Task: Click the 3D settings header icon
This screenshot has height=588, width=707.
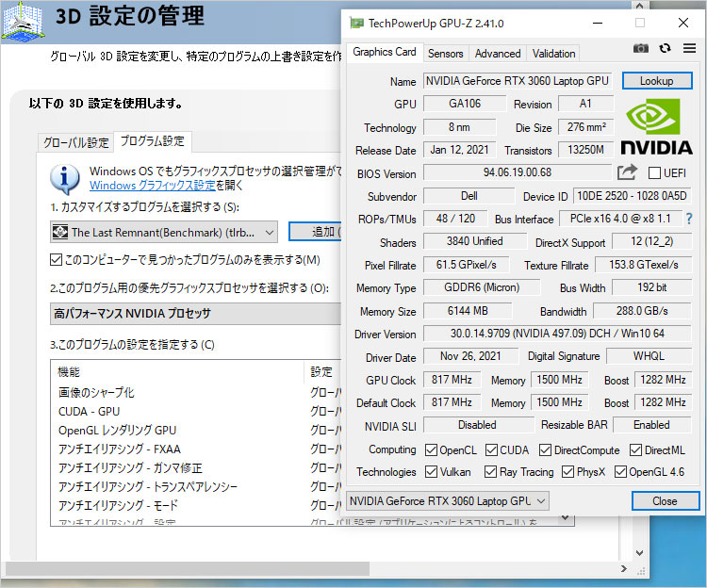Action: 23,21
